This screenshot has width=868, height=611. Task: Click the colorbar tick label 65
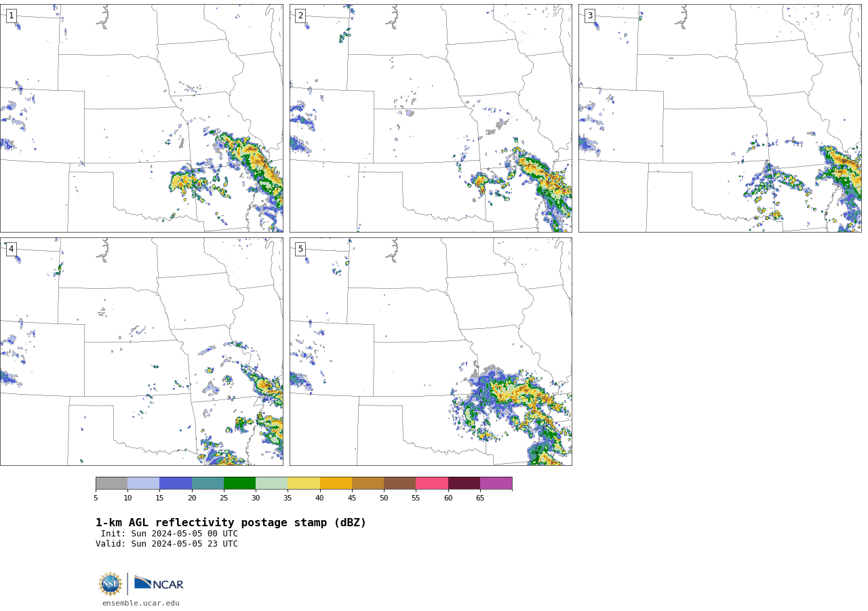[x=480, y=498]
